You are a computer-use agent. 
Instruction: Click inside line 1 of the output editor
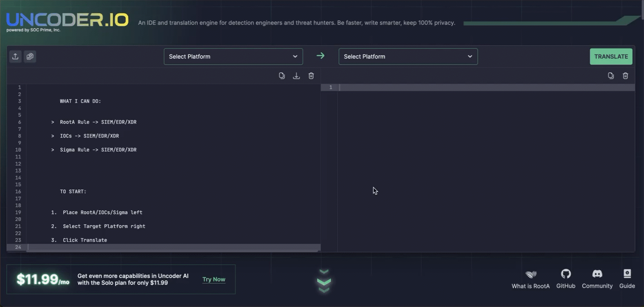(486, 87)
